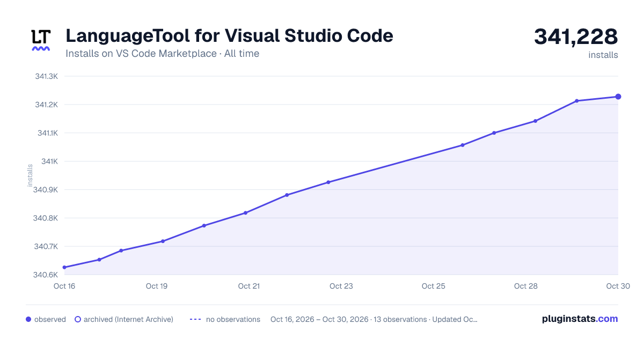Click the 341.3K y-axis label
Screen dimensions: 644x338
coord(46,76)
